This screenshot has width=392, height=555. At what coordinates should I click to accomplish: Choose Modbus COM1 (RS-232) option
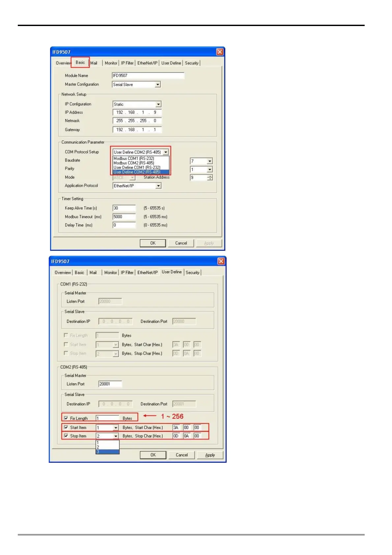click(x=141, y=159)
